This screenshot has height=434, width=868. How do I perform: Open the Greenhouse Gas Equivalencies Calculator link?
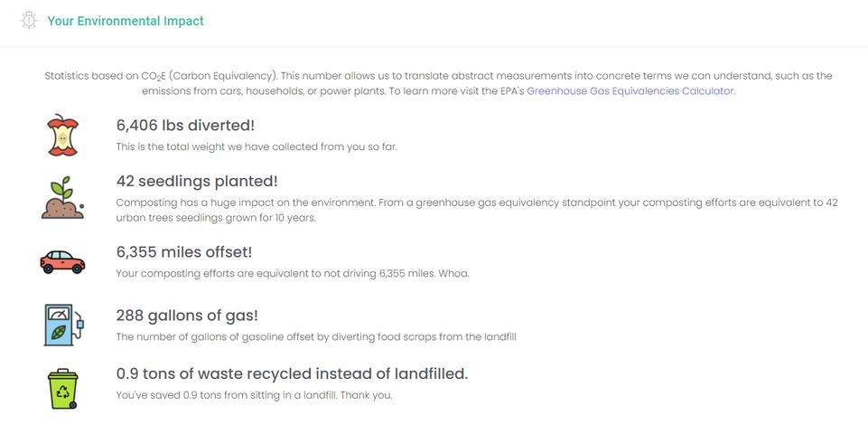click(x=630, y=91)
